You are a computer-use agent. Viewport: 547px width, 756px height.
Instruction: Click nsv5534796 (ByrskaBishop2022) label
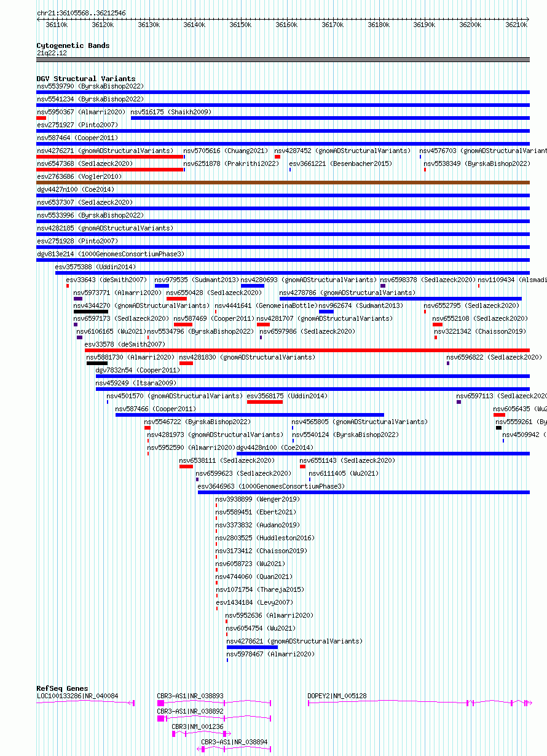pyautogui.click(x=201, y=331)
